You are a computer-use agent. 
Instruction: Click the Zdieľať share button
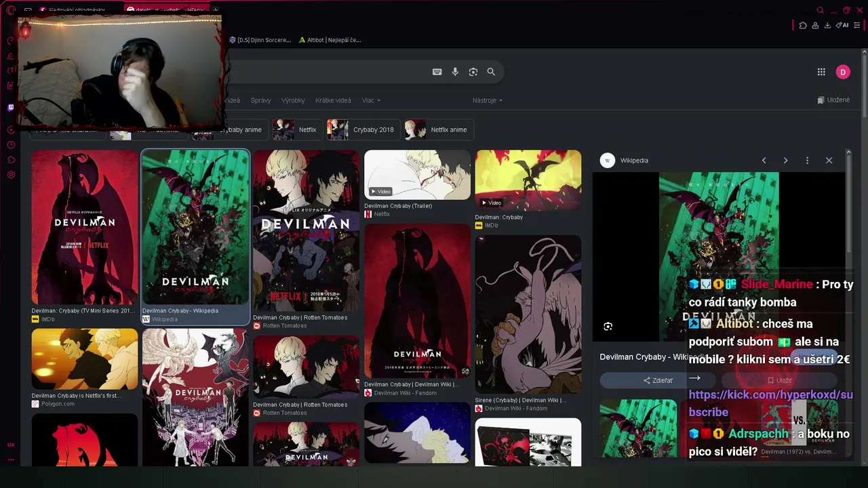point(658,380)
